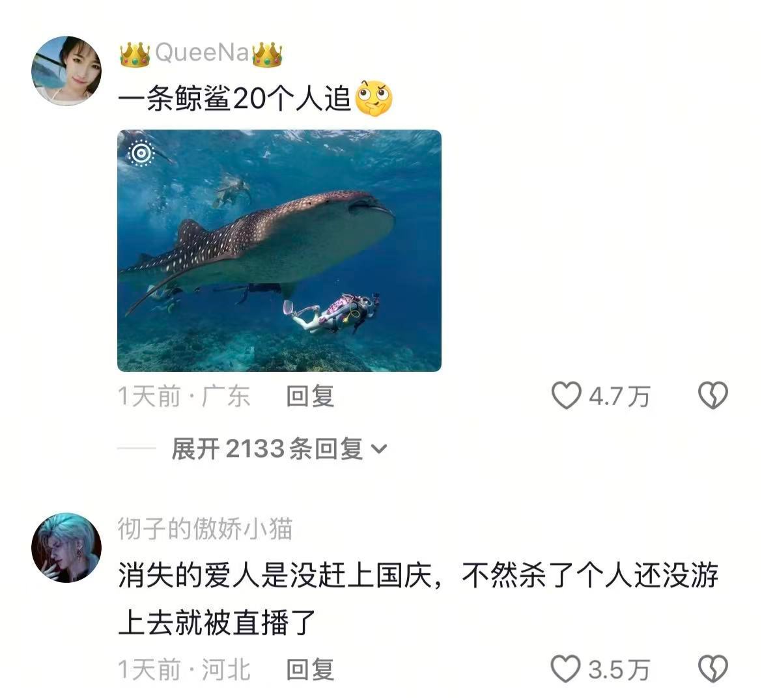Open the QueeNa username link
Image resolution: width=762 pixels, height=700 pixels.
pos(202,53)
